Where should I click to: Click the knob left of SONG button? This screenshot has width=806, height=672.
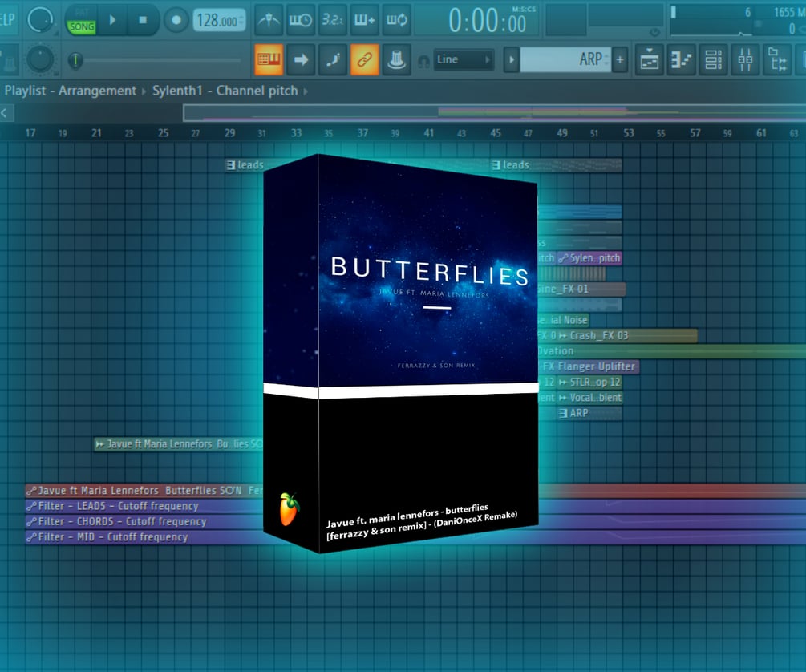pyautogui.click(x=40, y=20)
